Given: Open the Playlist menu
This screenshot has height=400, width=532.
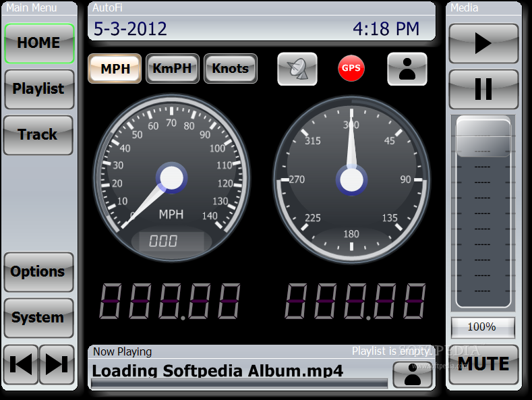Looking at the screenshot, I should tap(39, 89).
